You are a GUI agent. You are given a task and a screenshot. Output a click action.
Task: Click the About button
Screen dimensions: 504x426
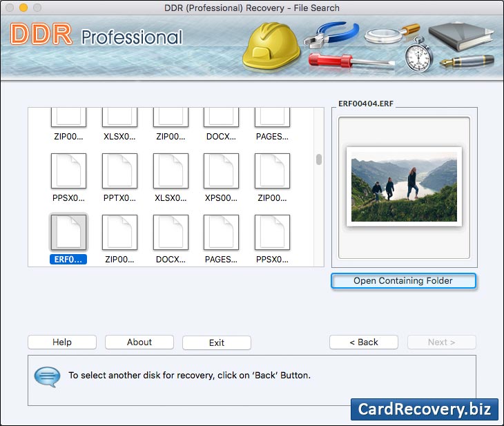point(139,342)
